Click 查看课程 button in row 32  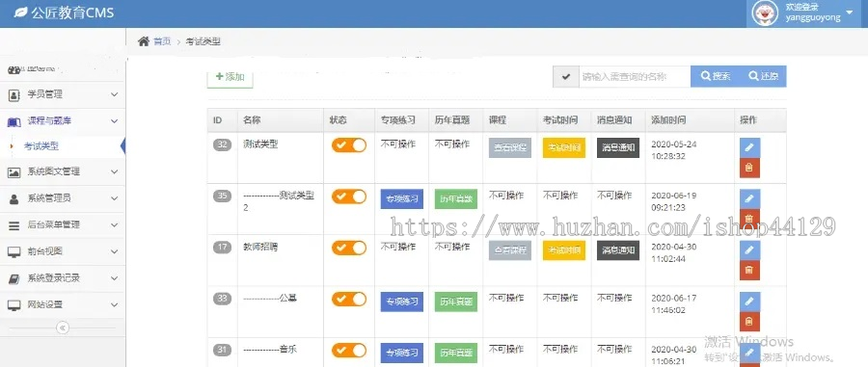pos(510,148)
